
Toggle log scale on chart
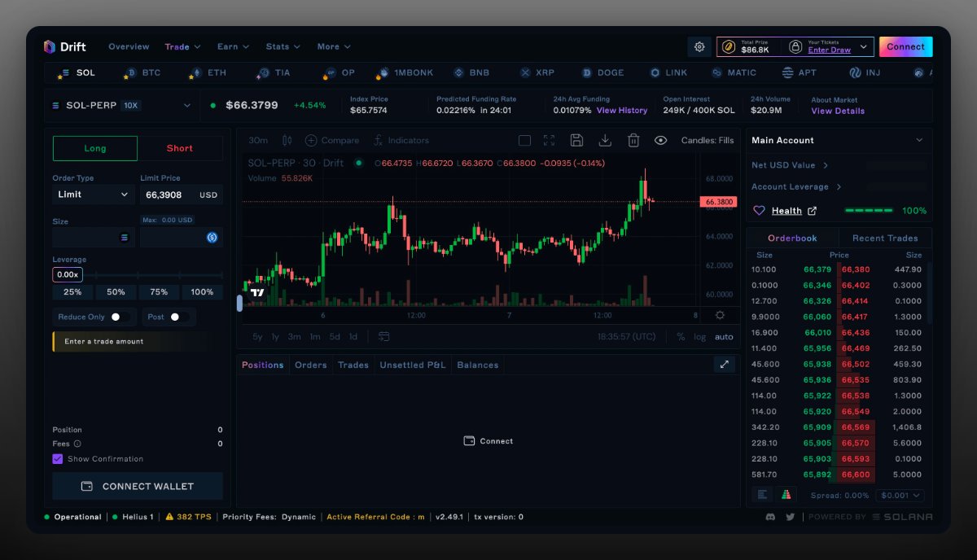(x=700, y=337)
